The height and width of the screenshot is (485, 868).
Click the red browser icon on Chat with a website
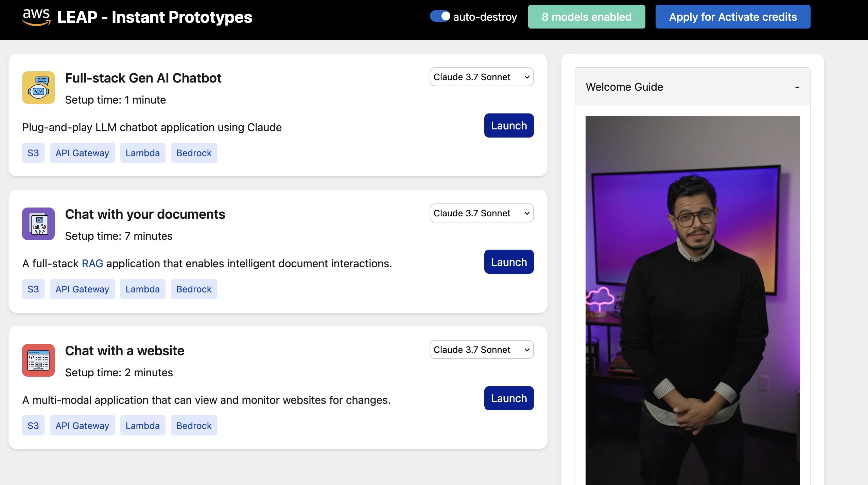[38, 360]
